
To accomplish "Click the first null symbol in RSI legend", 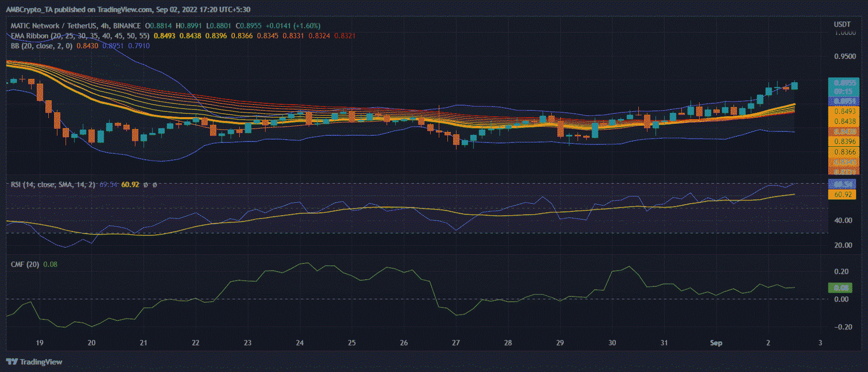I will (145, 185).
